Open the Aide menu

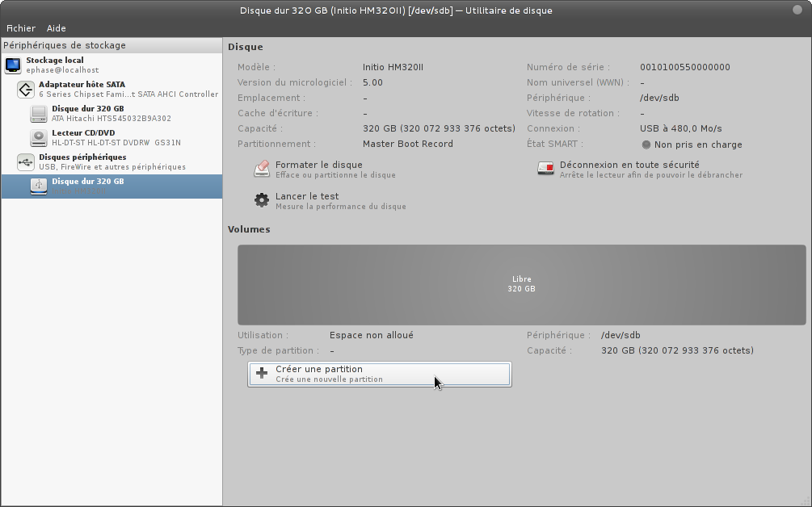(57, 28)
